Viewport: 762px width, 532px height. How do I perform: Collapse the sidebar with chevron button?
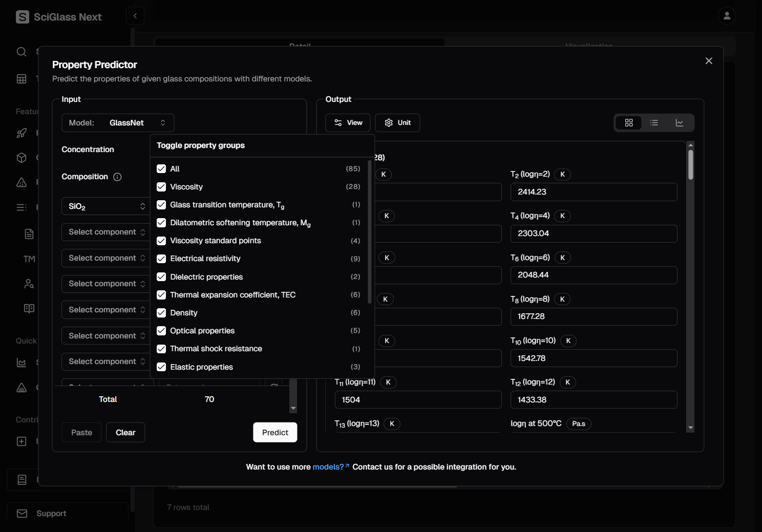point(135,16)
